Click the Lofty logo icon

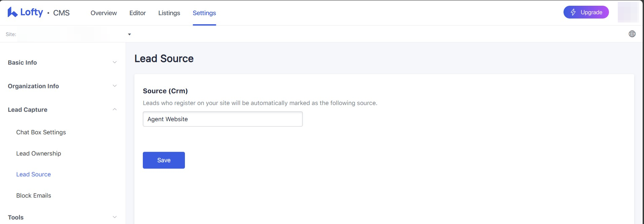(12, 12)
